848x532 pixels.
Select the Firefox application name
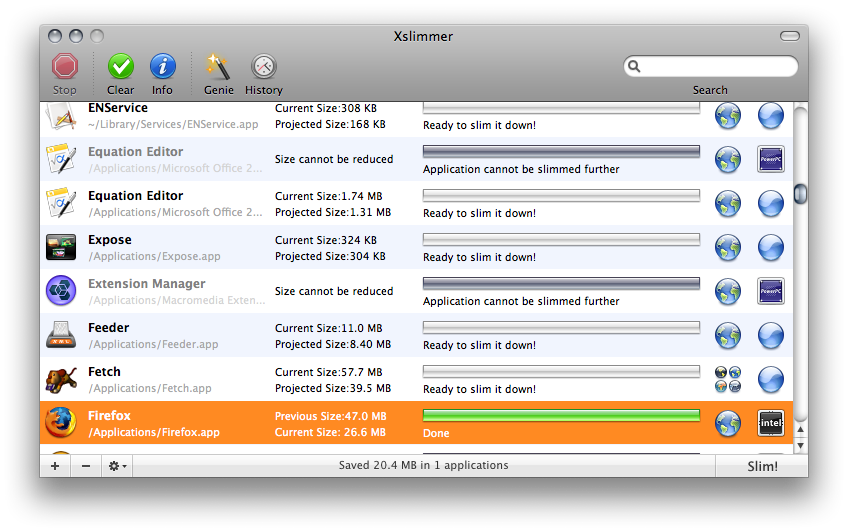coord(109,416)
